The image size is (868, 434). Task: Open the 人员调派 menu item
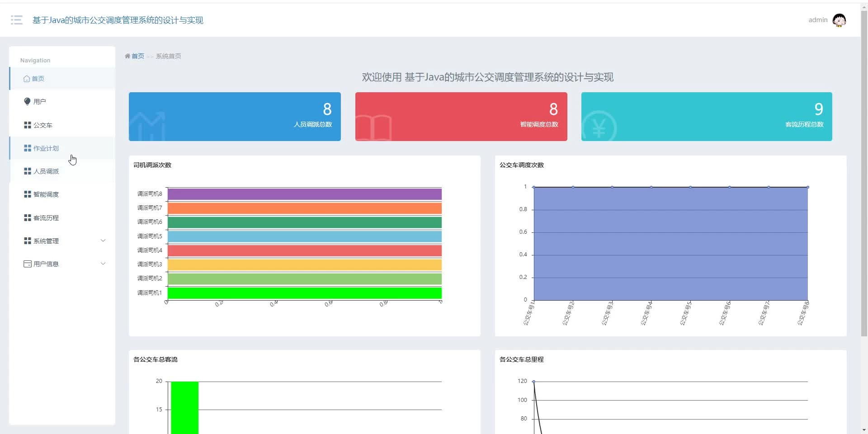click(x=62, y=171)
